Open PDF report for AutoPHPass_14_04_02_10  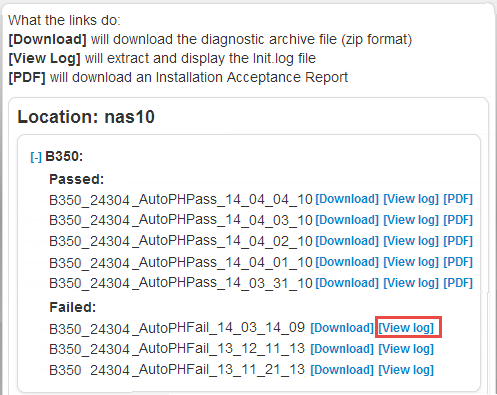point(458,241)
